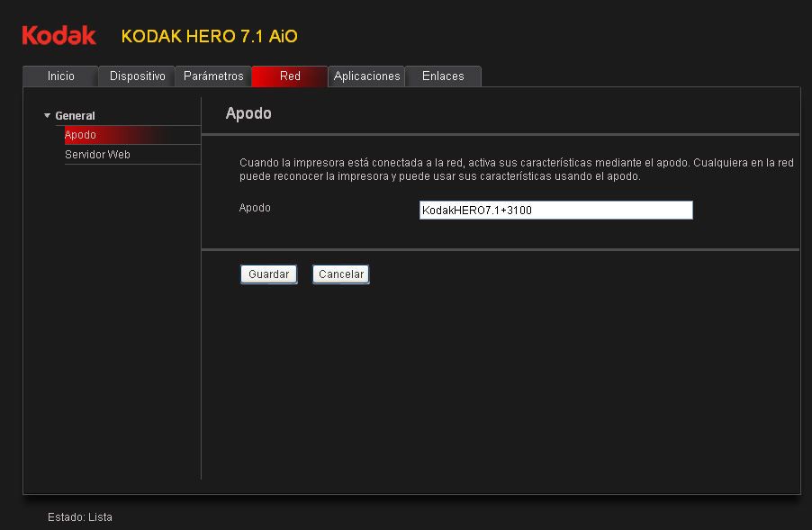Screen dimensions: 812x530
Task: Open the Inicio tab
Action: pos(60,76)
